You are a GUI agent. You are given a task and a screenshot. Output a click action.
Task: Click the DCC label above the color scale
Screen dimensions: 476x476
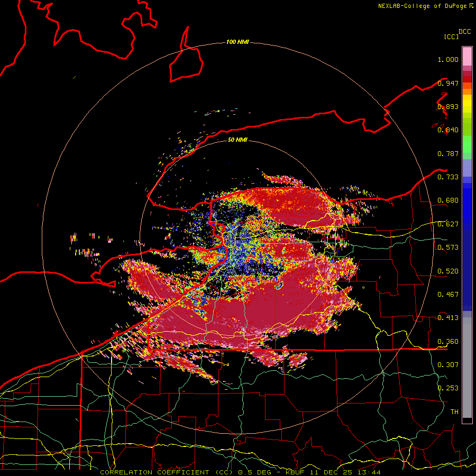click(x=464, y=32)
